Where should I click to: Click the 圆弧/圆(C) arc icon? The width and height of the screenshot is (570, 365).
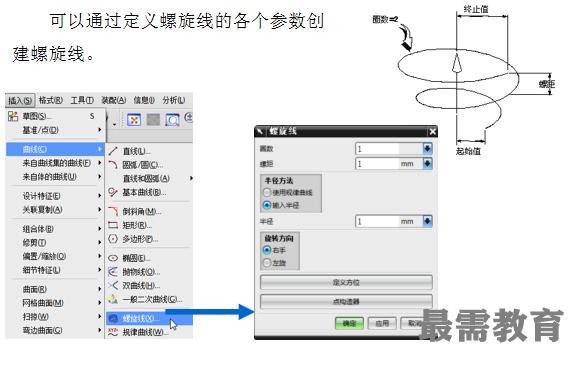pyautogui.click(x=113, y=165)
